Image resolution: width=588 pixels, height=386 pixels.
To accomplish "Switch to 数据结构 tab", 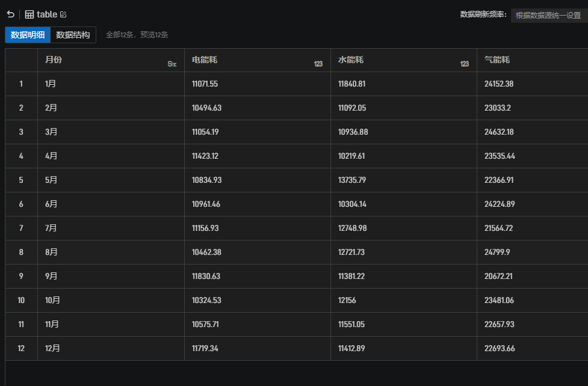I will pyautogui.click(x=73, y=35).
